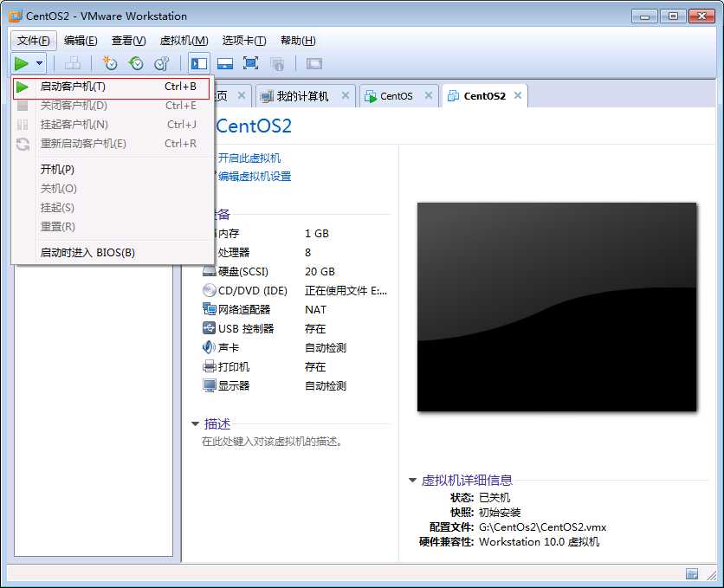Select 启动客户机(T) menu entry
The image size is (724, 588).
pos(111,87)
